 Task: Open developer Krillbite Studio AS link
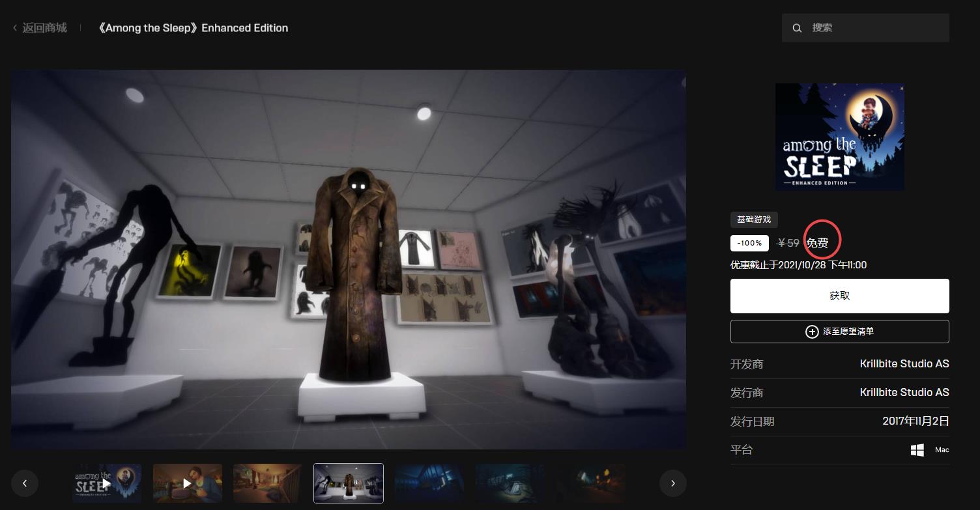(904, 363)
